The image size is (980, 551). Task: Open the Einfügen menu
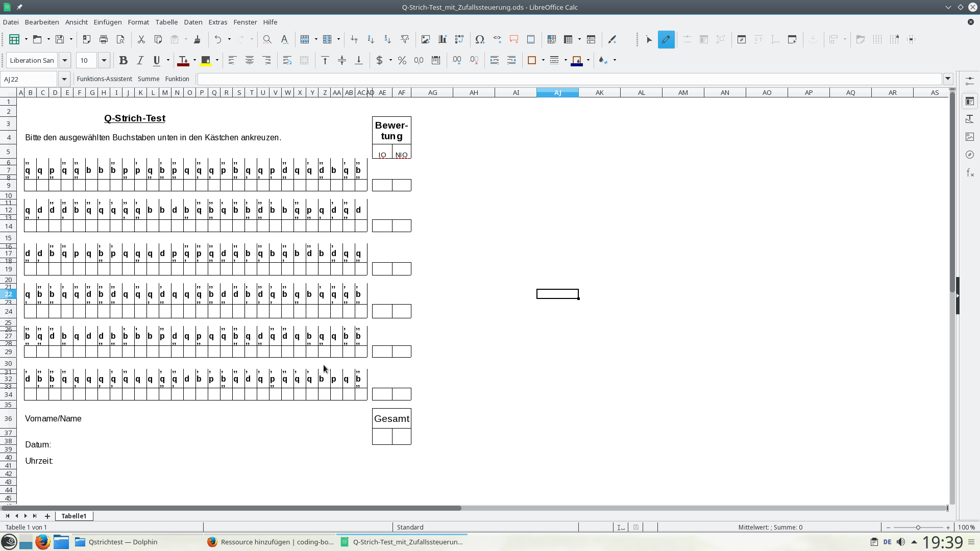[108, 22]
